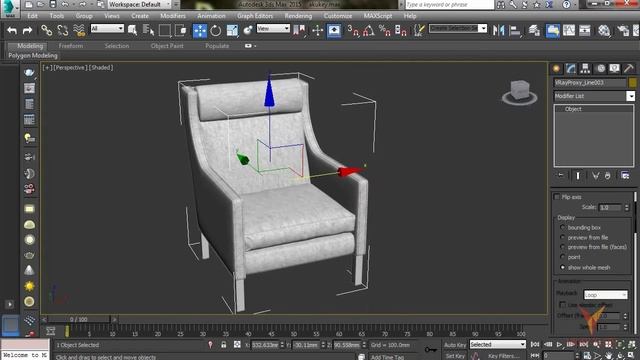This screenshot has width=640, height=360.
Task: Click the Shaded viewport label
Action: pyautogui.click(x=101, y=68)
